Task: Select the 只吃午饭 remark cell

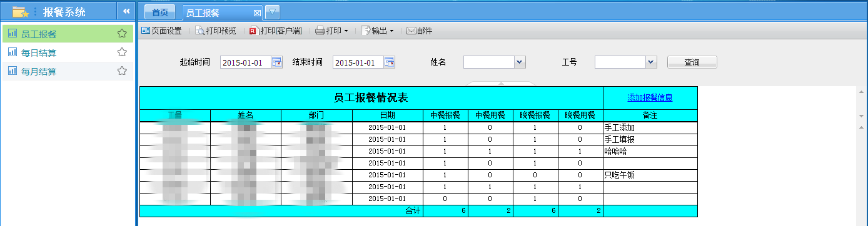Action: tap(650, 175)
